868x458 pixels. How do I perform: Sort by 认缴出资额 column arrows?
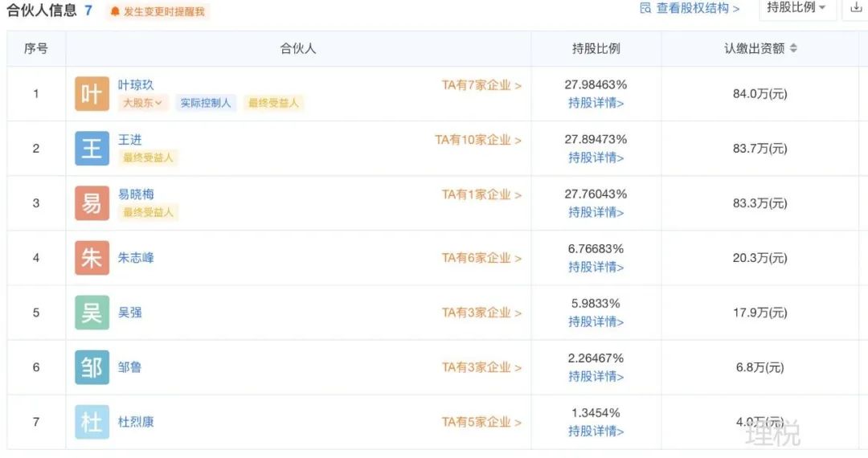[x=793, y=49]
